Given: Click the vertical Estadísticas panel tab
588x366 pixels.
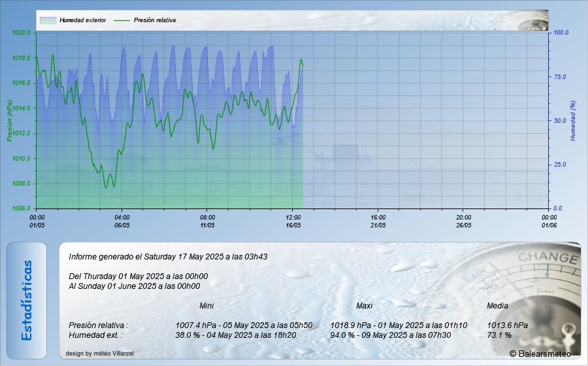Looking at the screenshot, I should point(27,301).
